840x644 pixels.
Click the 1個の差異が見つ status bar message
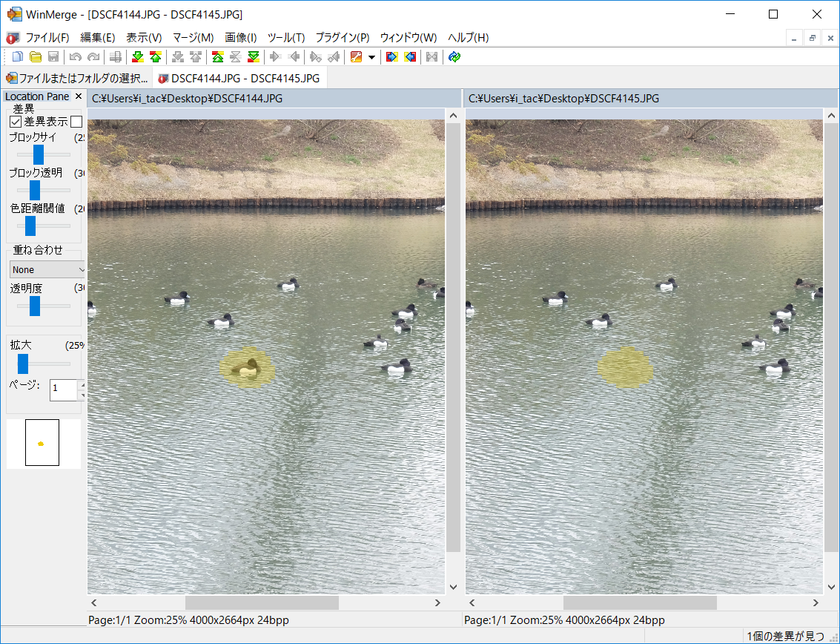pyautogui.click(x=786, y=637)
